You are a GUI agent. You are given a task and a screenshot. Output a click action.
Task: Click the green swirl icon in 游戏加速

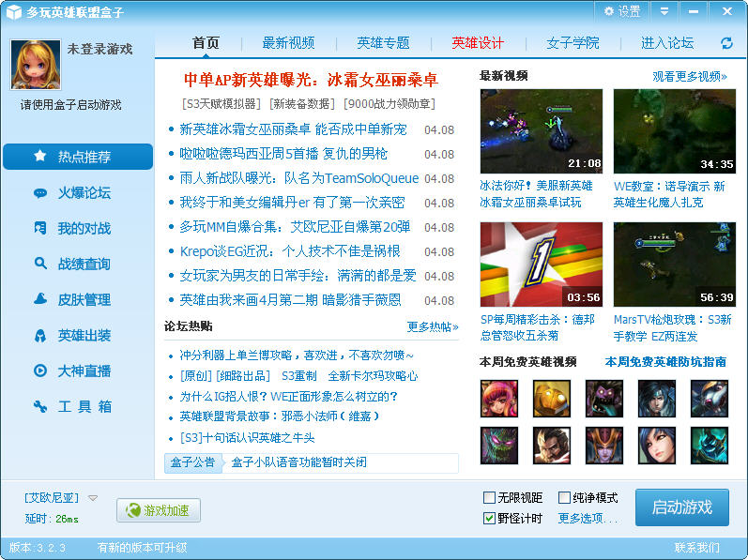click(132, 510)
